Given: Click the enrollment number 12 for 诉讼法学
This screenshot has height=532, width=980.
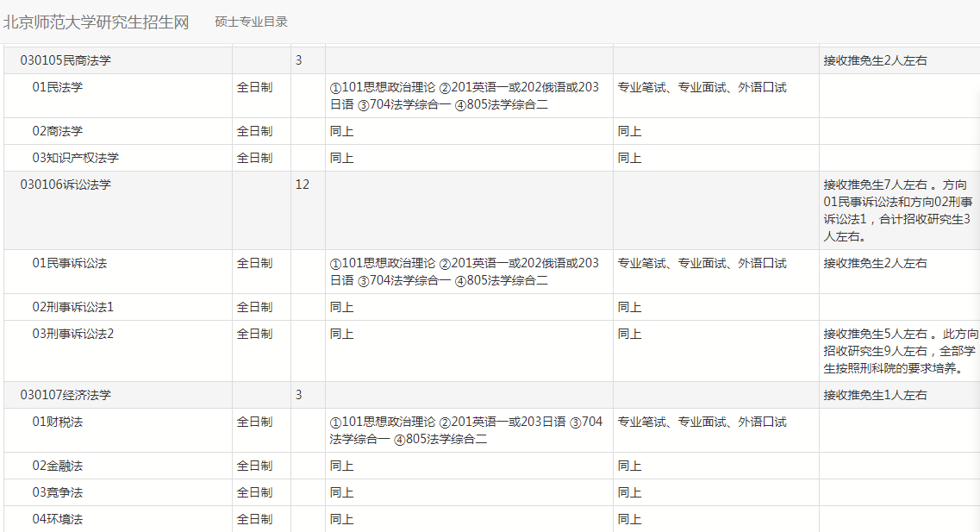Looking at the screenshot, I should (303, 185).
